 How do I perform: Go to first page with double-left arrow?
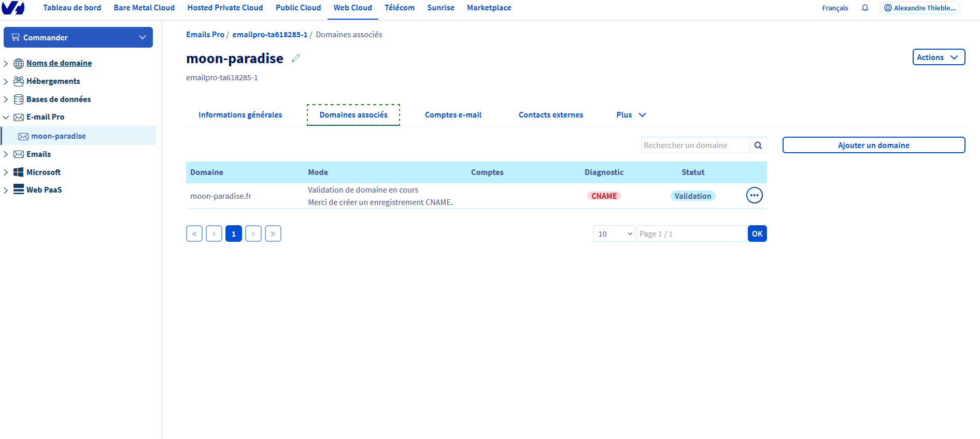coord(194,234)
